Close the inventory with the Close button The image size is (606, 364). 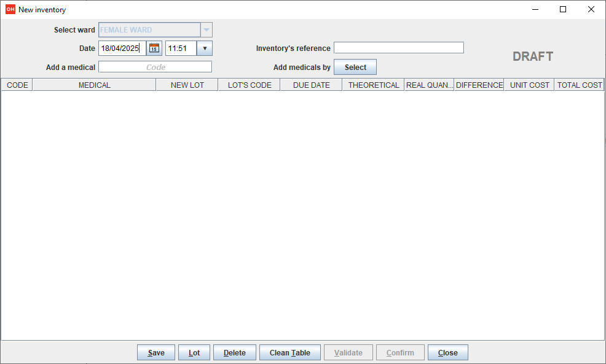[447, 352]
